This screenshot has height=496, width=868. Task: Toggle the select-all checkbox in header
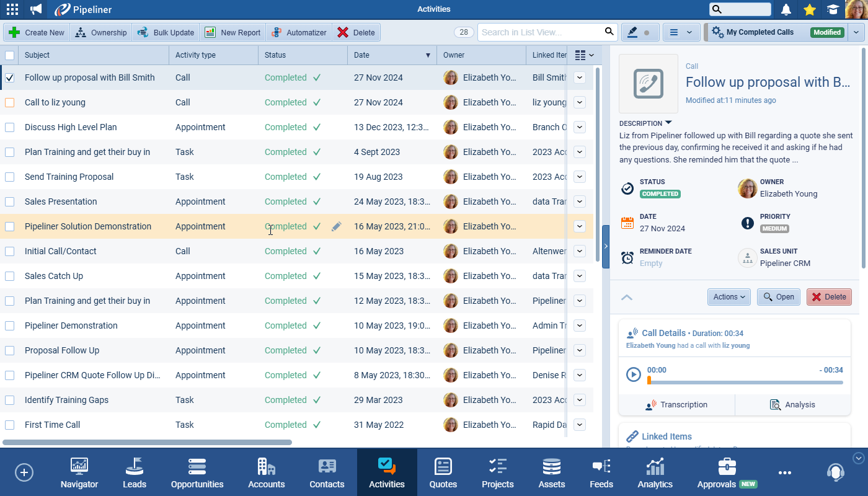10,55
